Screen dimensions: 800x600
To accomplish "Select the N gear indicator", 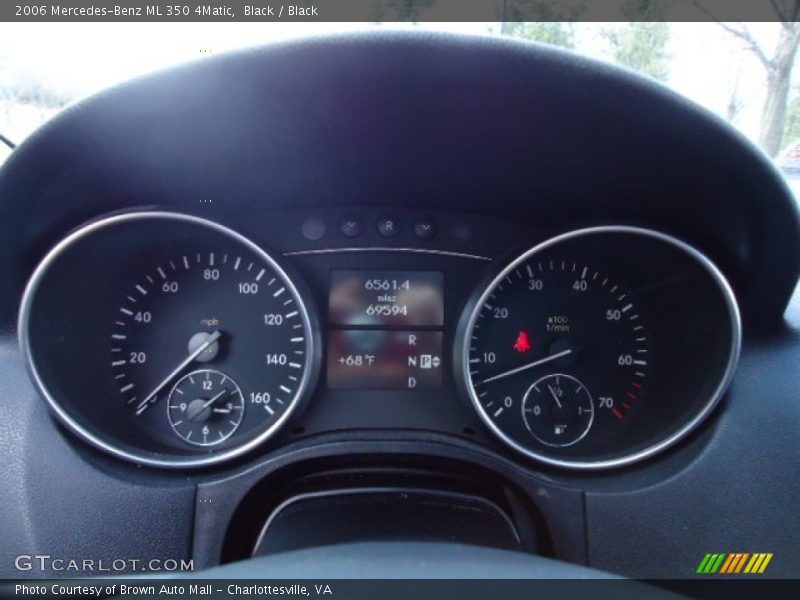I will coord(411,361).
